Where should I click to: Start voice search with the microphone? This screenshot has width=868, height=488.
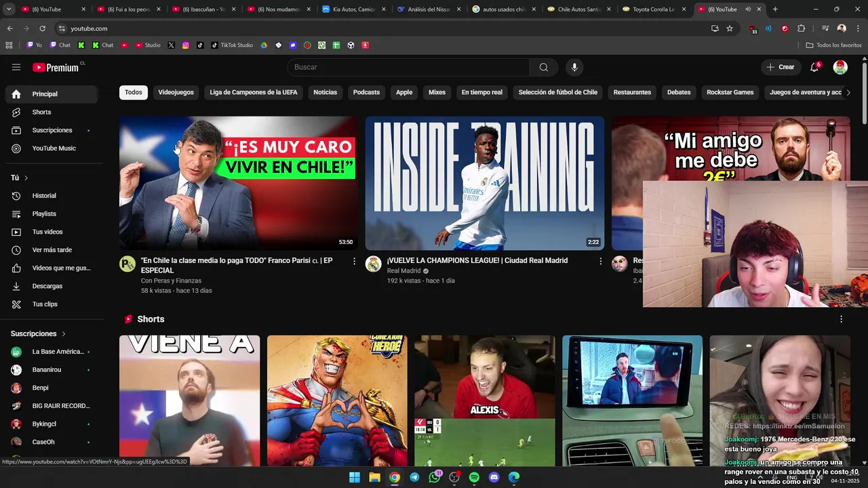[574, 67]
